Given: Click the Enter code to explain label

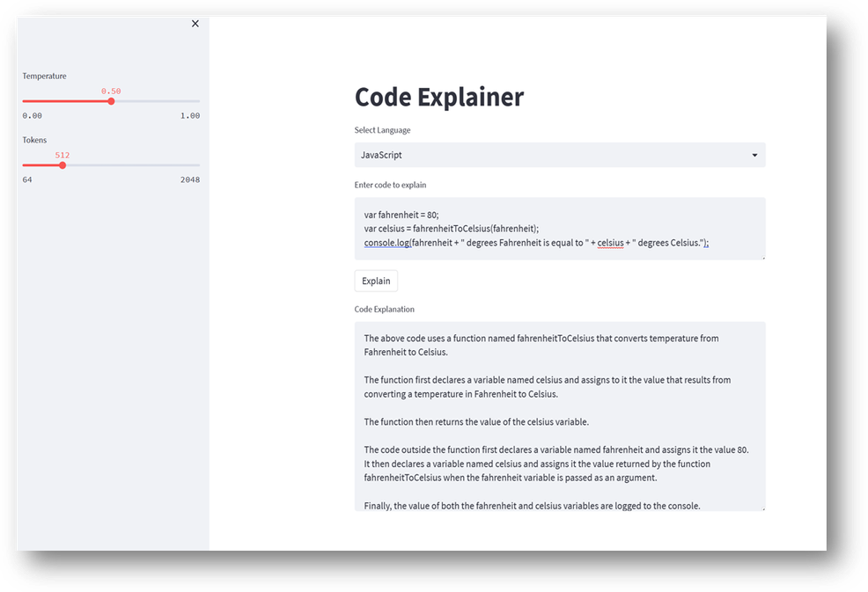Looking at the screenshot, I should (390, 185).
